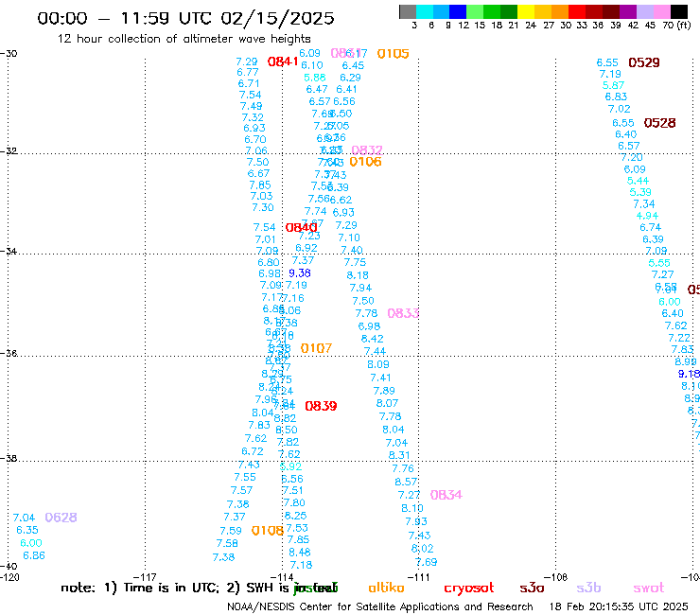Click the s3b satellite legend label
Screen dimensions: 700x615
coord(588,588)
